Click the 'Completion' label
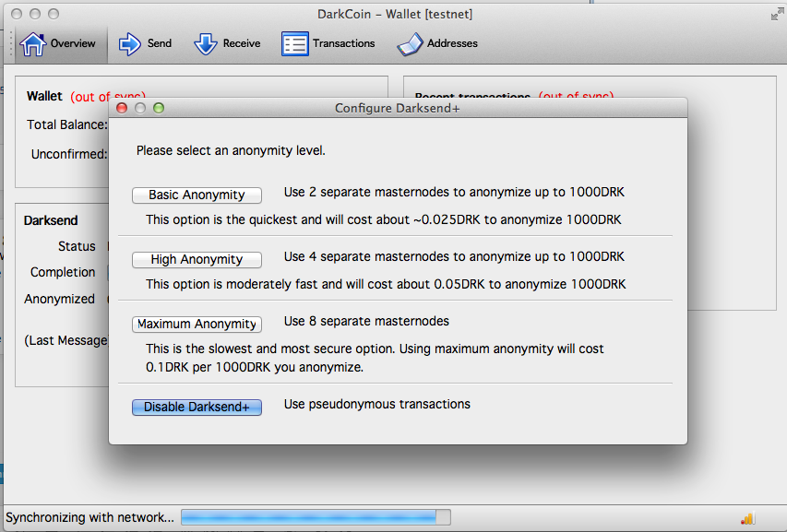Screen dimensions: 787x532 [x=63, y=272]
